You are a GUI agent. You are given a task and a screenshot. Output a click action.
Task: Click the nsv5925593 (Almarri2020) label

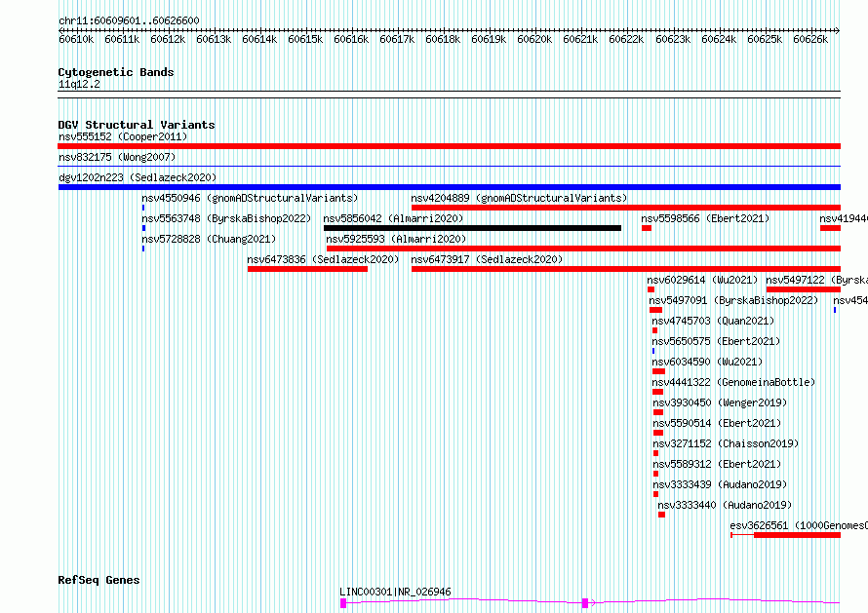click(x=396, y=239)
